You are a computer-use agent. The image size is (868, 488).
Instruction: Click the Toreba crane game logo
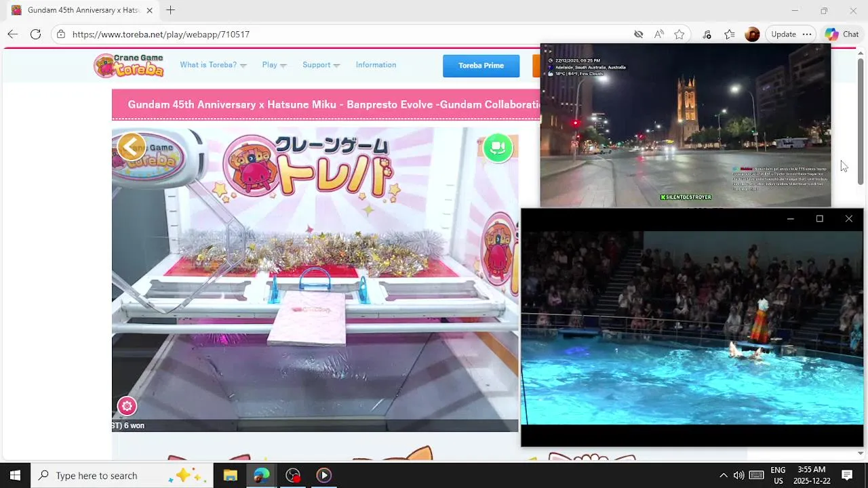point(129,65)
